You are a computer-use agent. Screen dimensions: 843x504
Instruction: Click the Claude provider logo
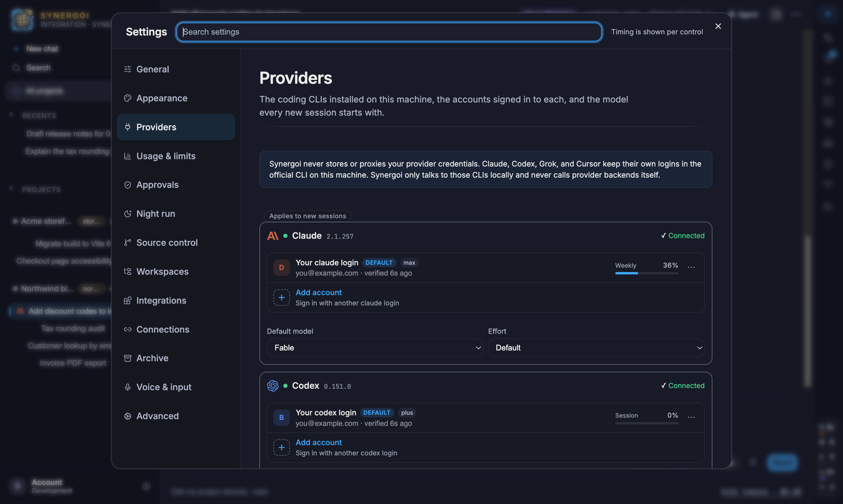tap(273, 236)
